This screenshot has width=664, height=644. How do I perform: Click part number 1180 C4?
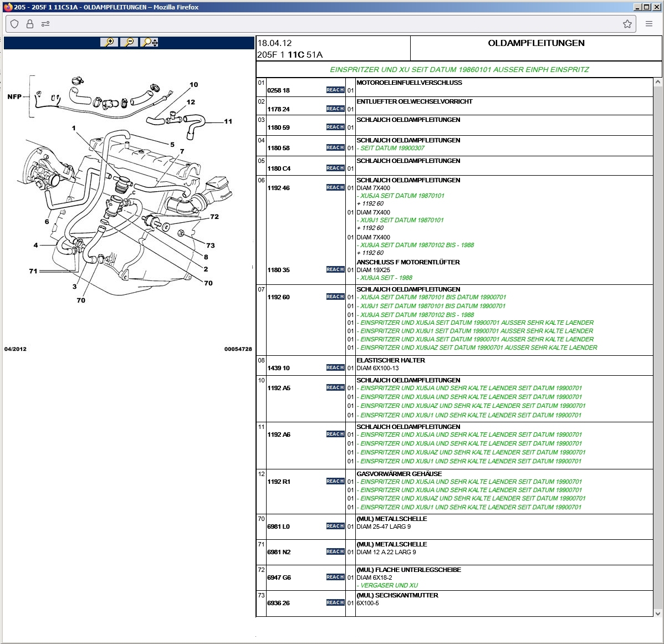278,168
